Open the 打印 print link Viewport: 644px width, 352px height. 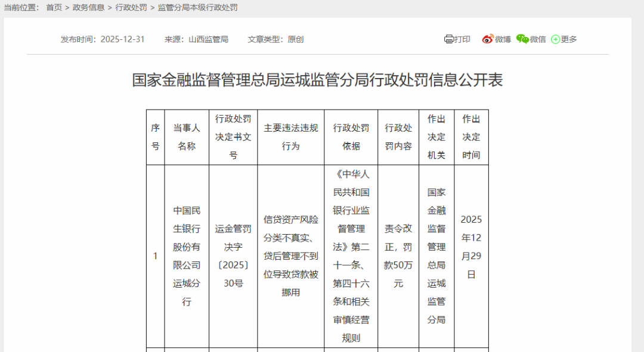[462, 39]
